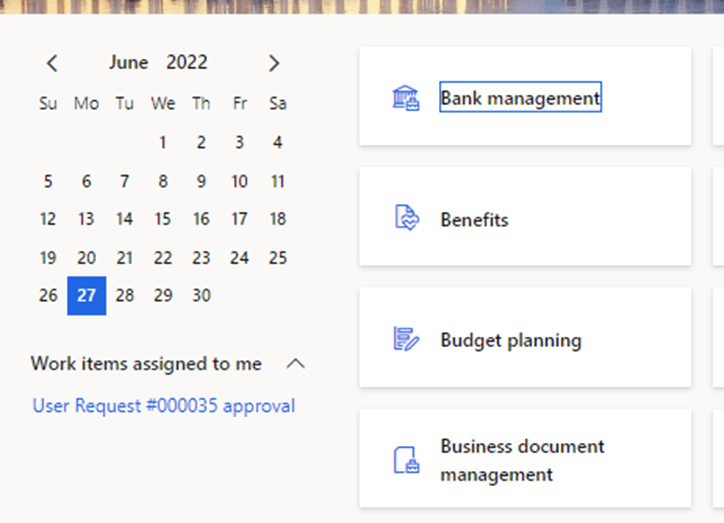Collapse Work items assigned to me
The width and height of the screenshot is (724, 523).
tap(295, 364)
